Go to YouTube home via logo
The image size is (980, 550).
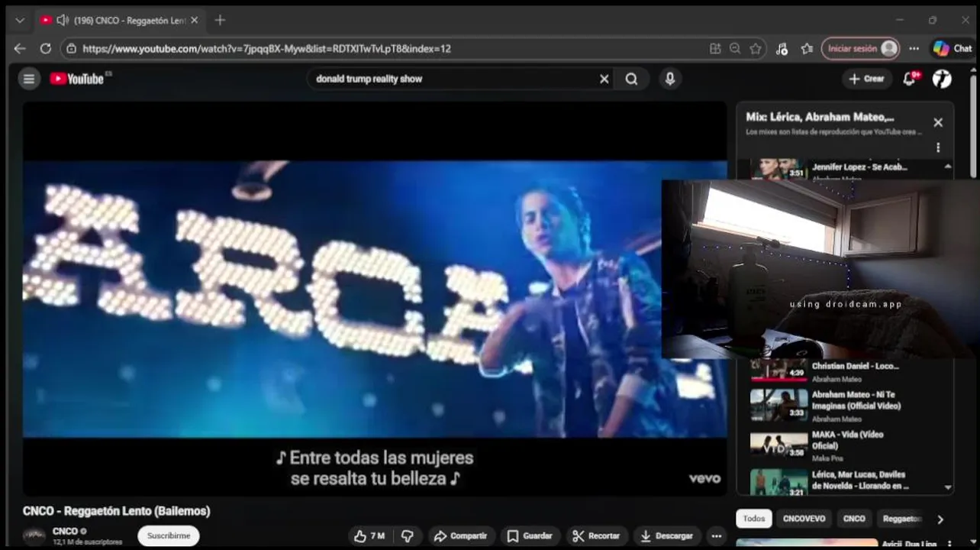coord(77,79)
